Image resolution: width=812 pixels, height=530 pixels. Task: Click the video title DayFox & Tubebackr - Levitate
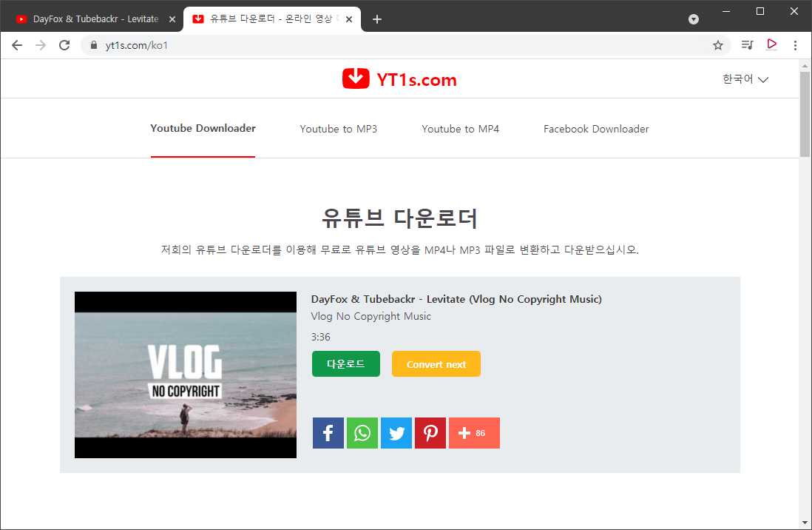coord(456,299)
